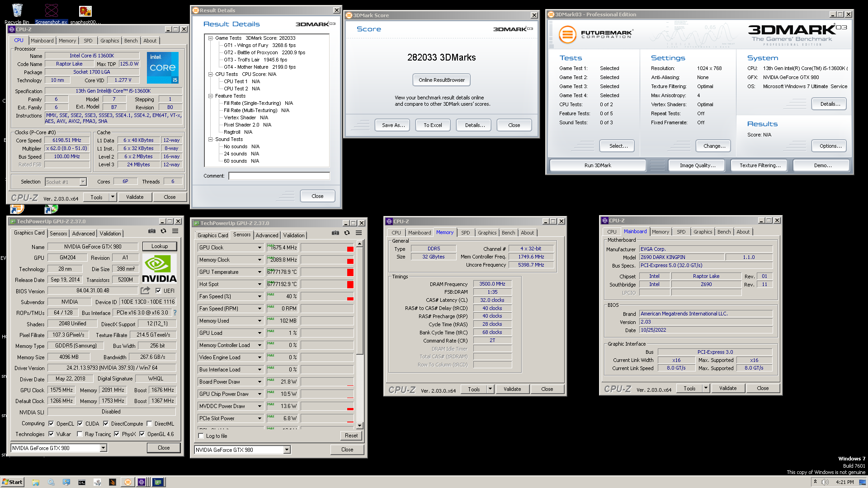The height and width of the screenshot is (488, 868).
Task: Click the BIOS export share icon in GPU-Z
Action: click(x=145, y=291)
